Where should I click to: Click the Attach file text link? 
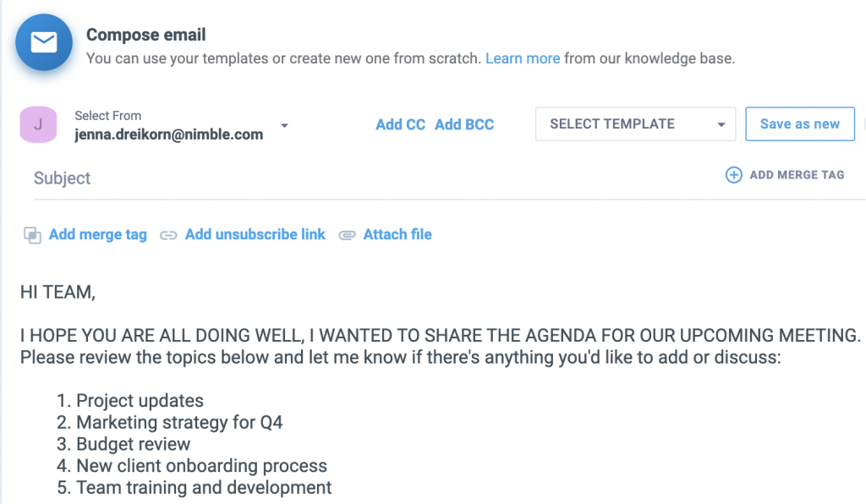click(397, 234)
